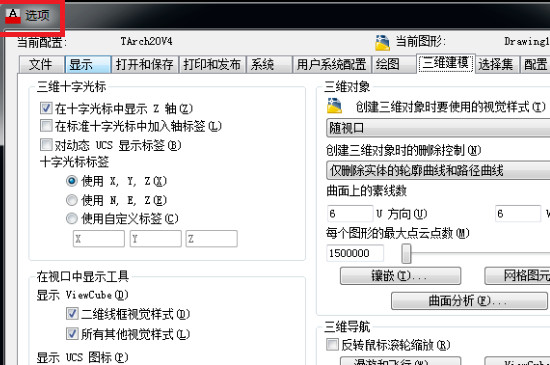Open the 随视口 visual style dropdown
The width and height of the screenshot is (550, 365).
(438, 128)
